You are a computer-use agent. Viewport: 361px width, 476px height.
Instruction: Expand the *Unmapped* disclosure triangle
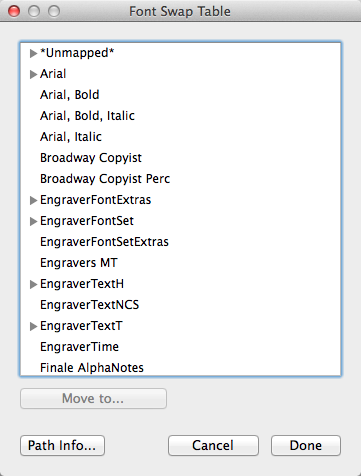33,53
